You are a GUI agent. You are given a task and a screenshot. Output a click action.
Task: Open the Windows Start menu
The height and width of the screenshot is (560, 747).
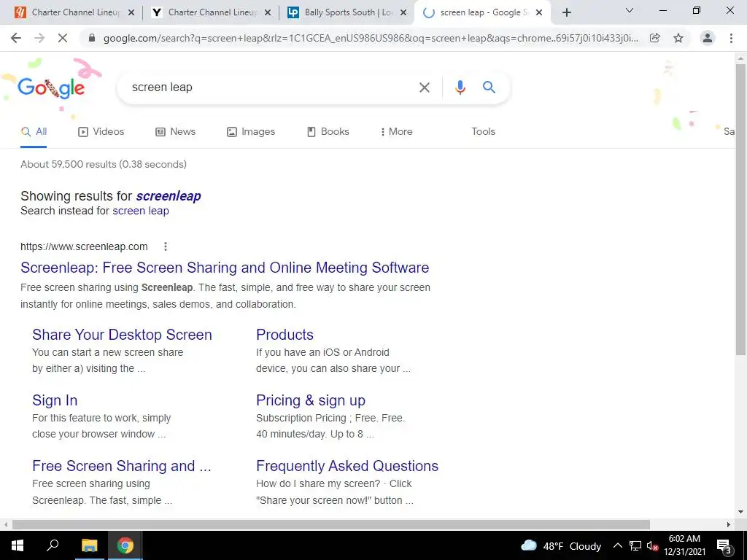18,545
